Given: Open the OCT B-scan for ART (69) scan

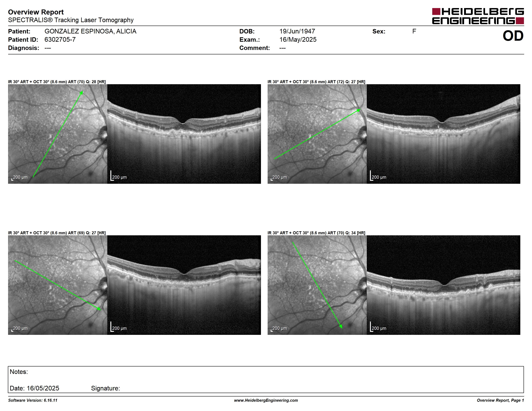Looking at the screenshot, I should (x=184, y=285).
